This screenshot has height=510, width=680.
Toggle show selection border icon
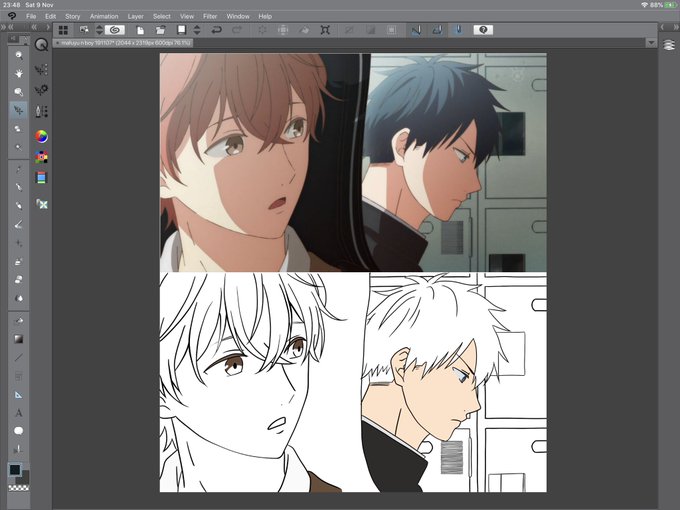point(391,30)
